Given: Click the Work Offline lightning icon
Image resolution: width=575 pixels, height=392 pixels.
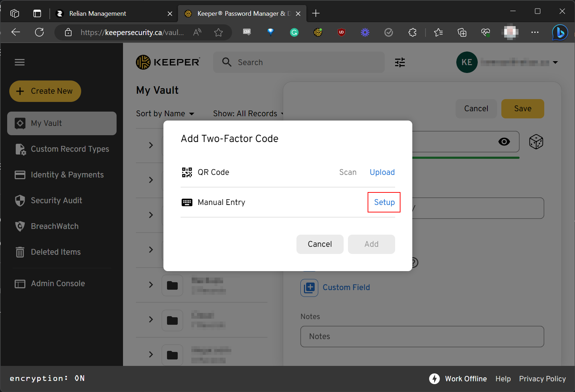Looking at the screenshot, I should point(434,379).
